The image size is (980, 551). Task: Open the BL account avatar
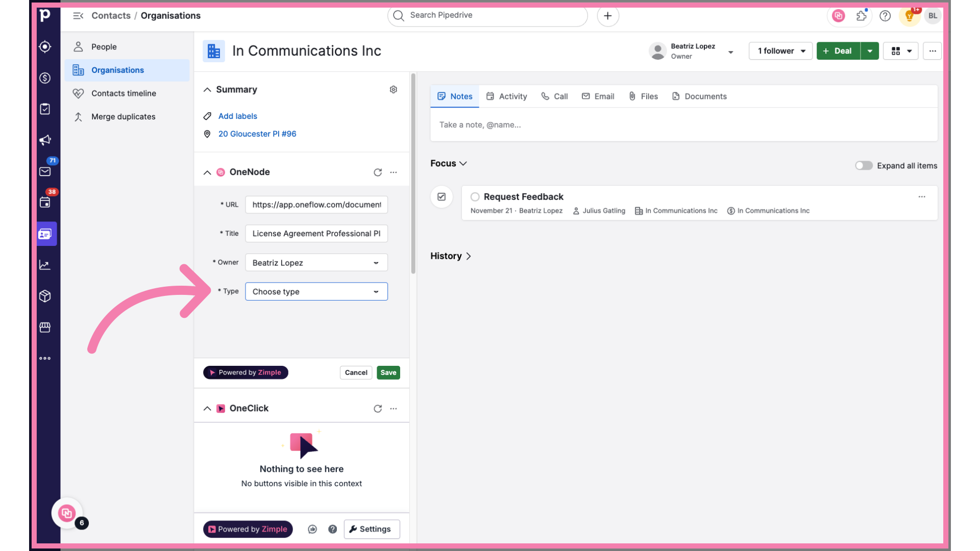coord(933,16)
